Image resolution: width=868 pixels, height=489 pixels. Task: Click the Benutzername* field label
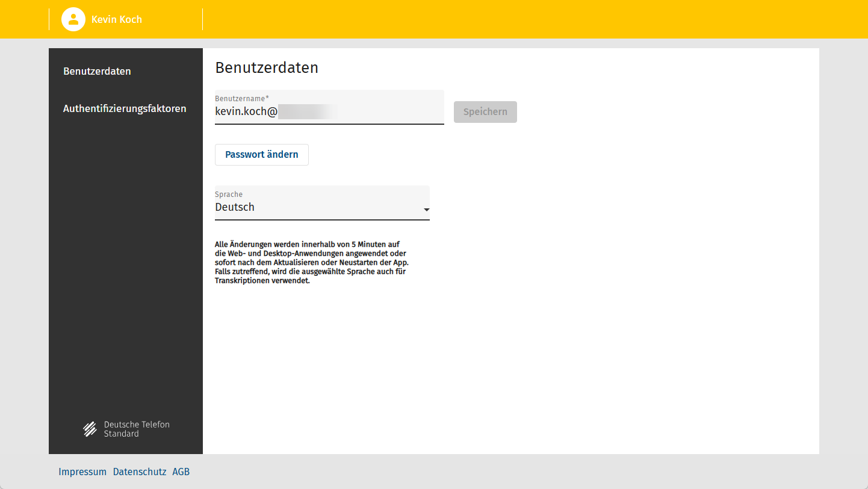[x=241, y=98]
